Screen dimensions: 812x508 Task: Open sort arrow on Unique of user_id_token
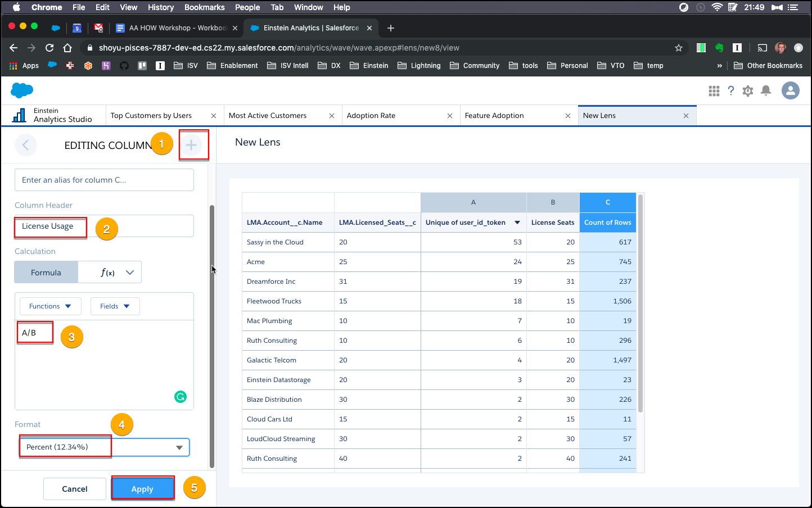517,223
